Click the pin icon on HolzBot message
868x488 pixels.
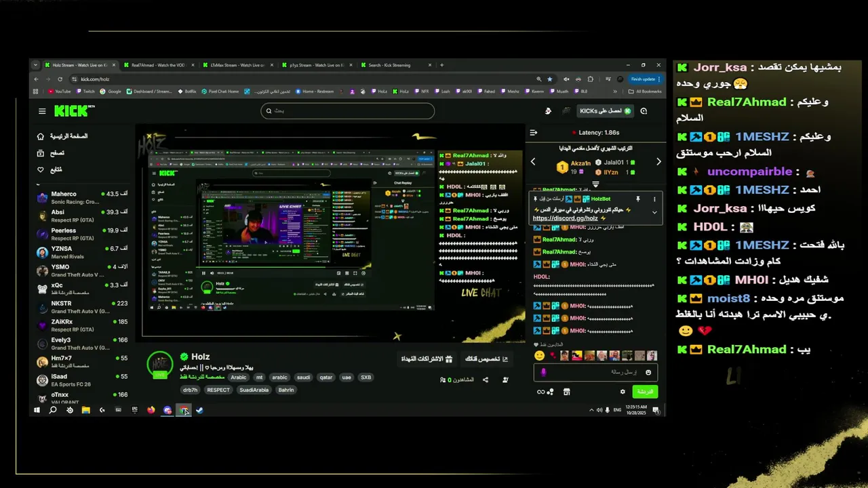pos(637,199)
